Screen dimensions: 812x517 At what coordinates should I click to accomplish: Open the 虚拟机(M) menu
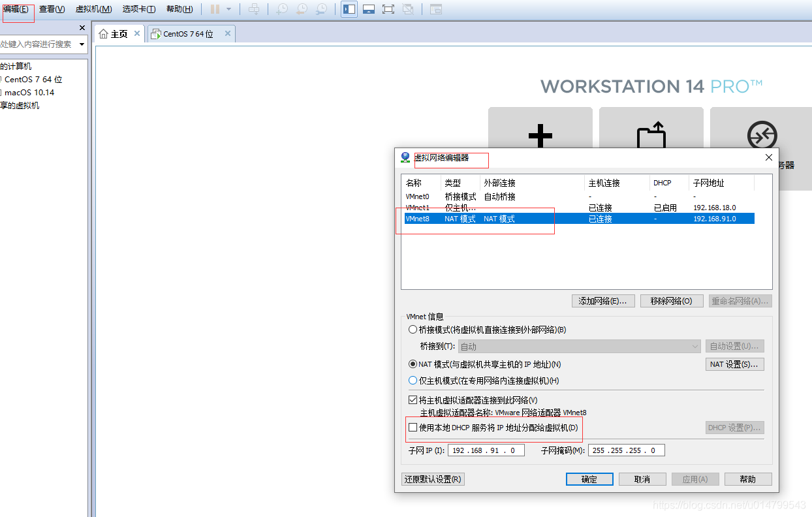[x=93, y=9]
